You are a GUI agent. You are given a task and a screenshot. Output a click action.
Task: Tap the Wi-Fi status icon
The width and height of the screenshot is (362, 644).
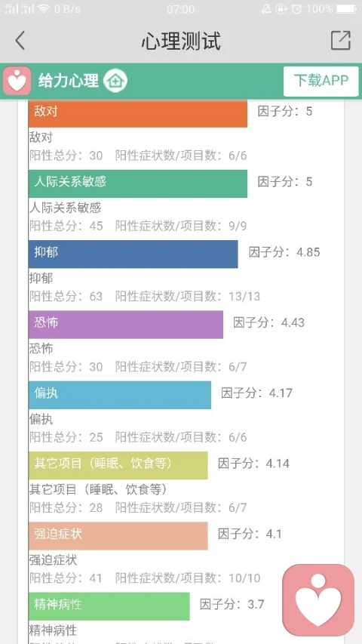(x=44, y=8)
